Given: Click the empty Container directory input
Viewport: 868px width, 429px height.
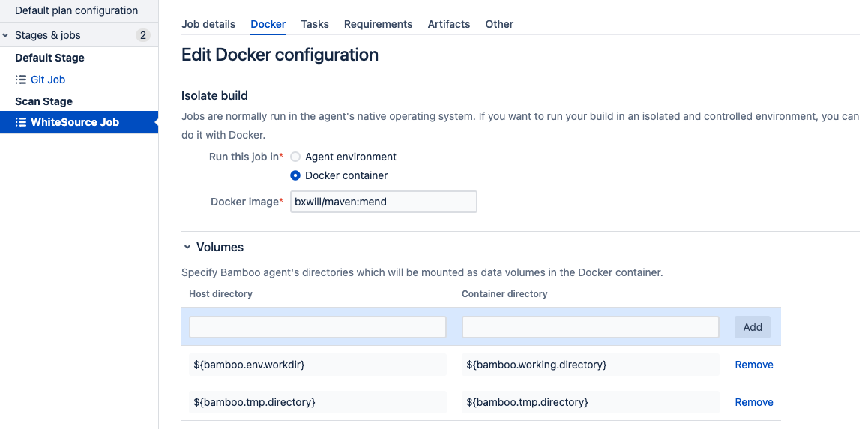Looking at the screenshot, I should coord(591,327).
